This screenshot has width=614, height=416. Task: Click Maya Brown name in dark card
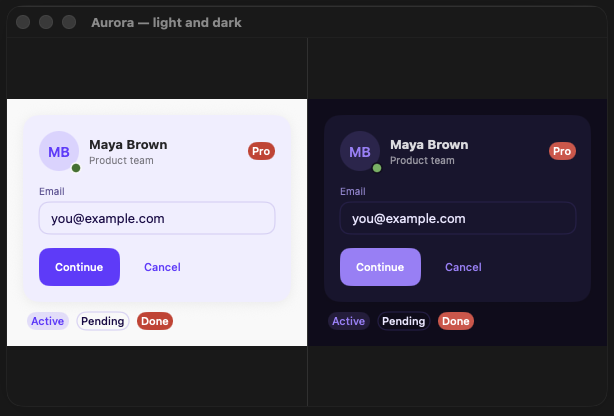point(429,145)
